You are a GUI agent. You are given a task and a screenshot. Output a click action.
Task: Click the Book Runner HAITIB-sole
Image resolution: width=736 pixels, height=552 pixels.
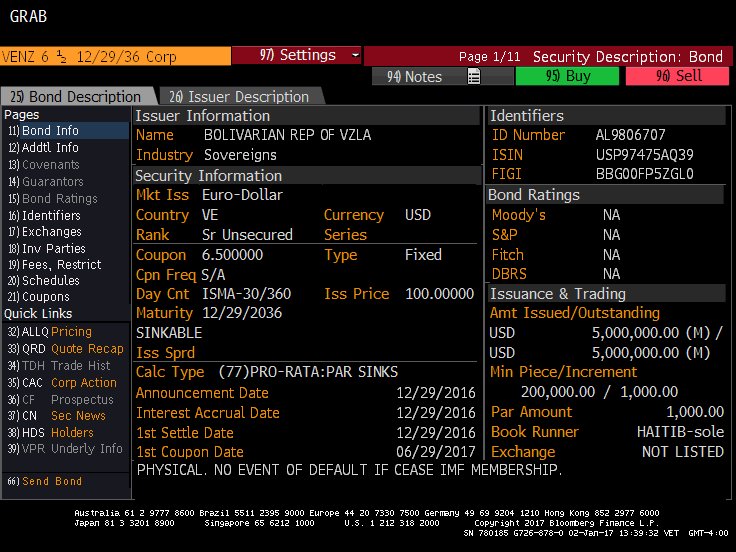coord(680,432)
